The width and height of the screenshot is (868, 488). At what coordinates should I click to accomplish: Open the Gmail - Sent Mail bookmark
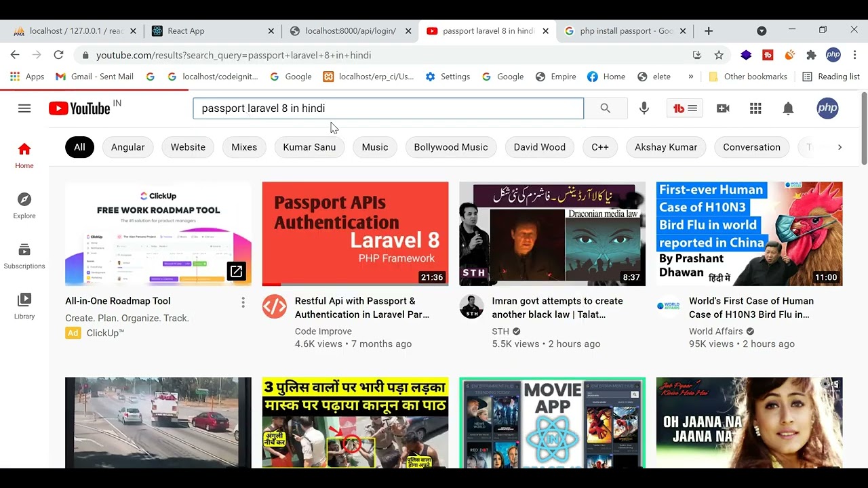(x=94, y=77)
